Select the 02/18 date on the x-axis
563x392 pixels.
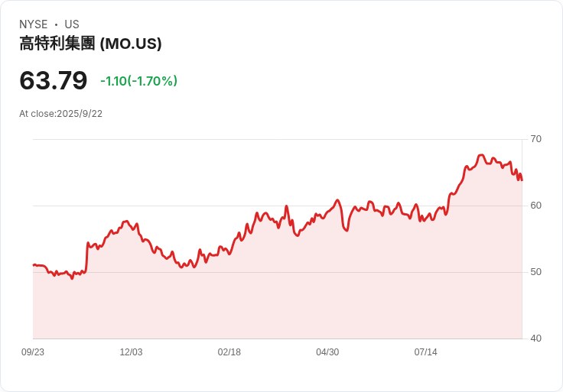tap(229, 352)
